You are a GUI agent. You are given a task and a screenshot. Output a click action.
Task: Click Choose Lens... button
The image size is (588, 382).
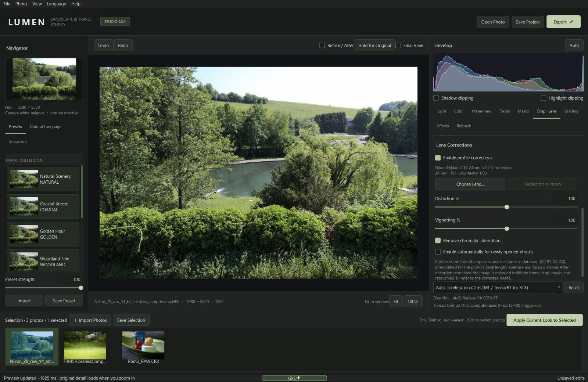tap(470, 184)
